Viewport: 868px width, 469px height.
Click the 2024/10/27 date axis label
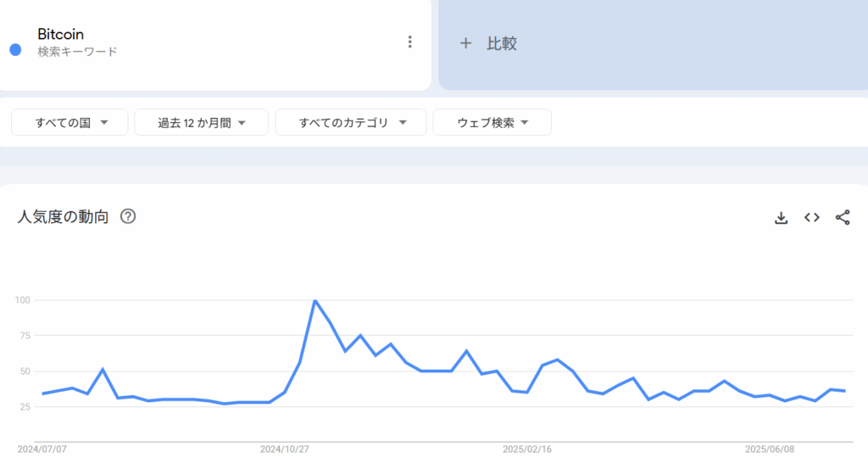click(284, 449)
